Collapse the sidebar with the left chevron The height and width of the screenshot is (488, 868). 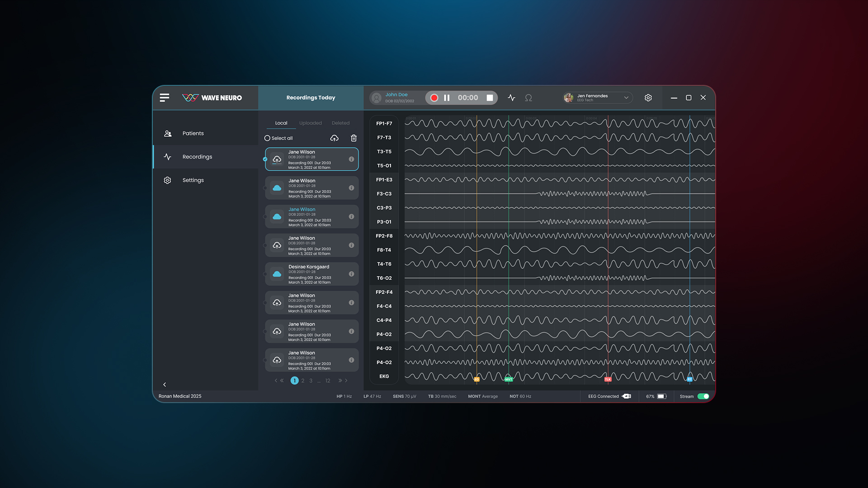click(165, 385)
